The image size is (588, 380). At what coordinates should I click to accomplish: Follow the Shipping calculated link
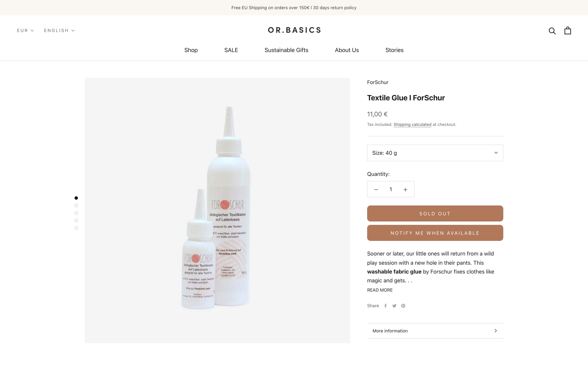(x=412, y=125)
